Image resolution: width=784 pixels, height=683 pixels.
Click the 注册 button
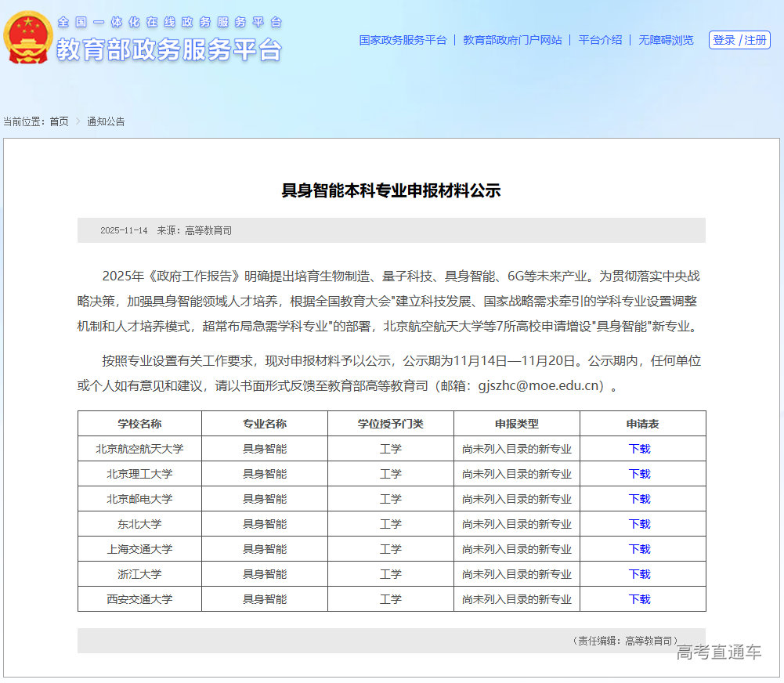pyautogui.click(x=754, y=40)
